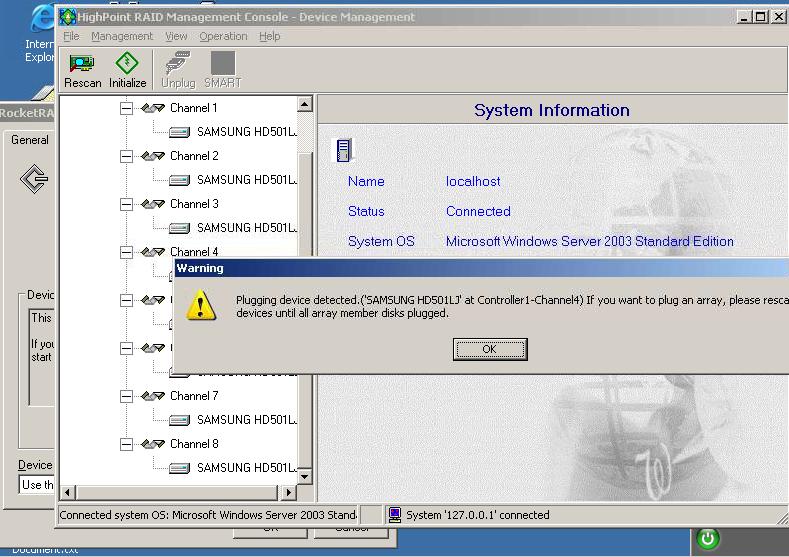Collapse the Channel 3 tree node
The width and height of the screenshot is (789, 557).
point(126,204)
